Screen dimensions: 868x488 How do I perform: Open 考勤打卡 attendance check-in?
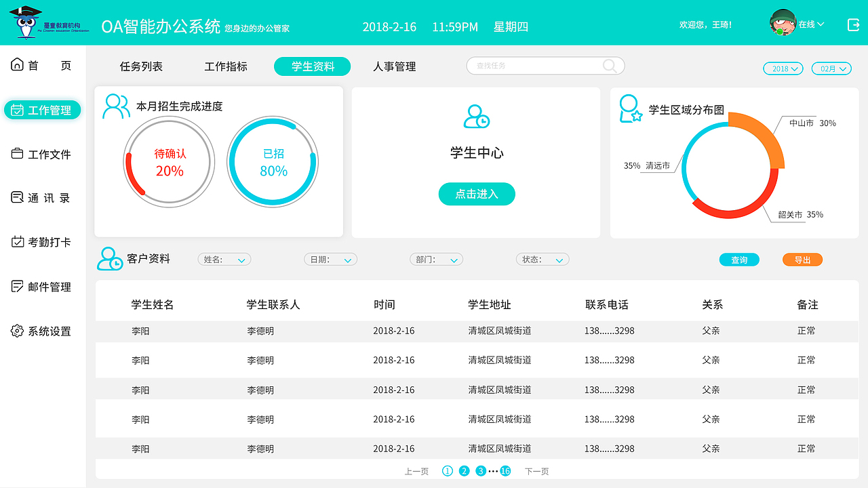click(x=42, y=242)
